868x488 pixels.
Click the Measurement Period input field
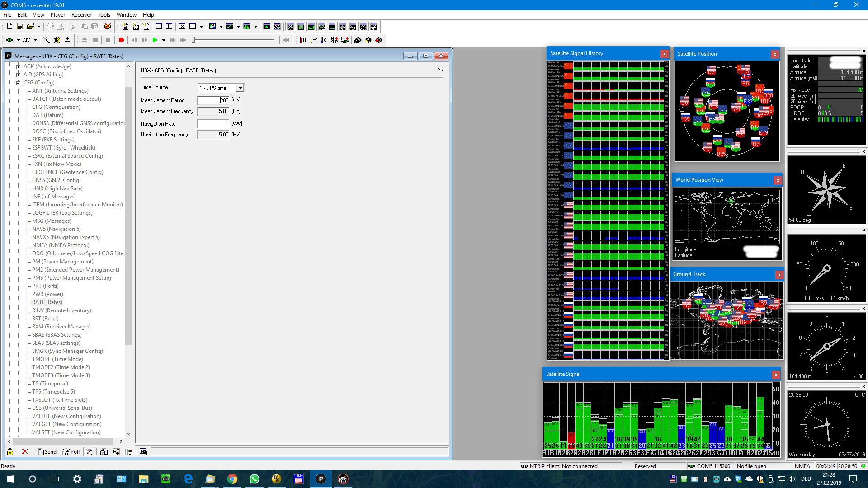pyautogui.click(x=213, y=100)
